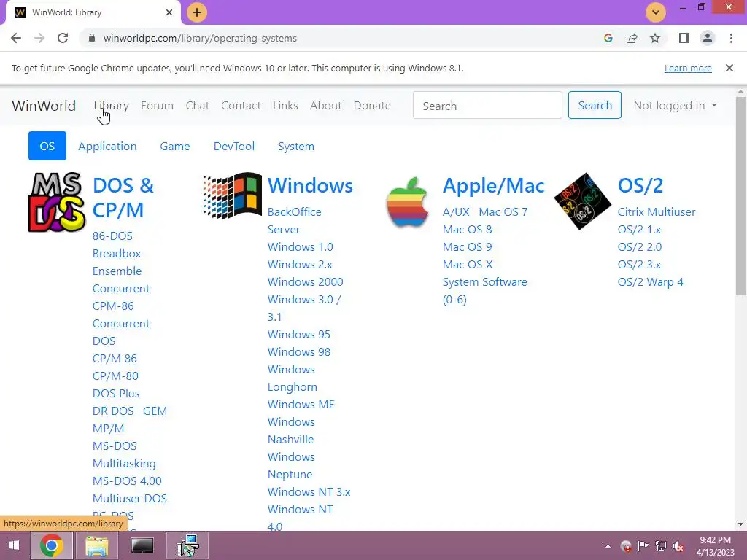747x560 pixels.
Task: Click the browser forward arrow
Action: coord(39,38)
